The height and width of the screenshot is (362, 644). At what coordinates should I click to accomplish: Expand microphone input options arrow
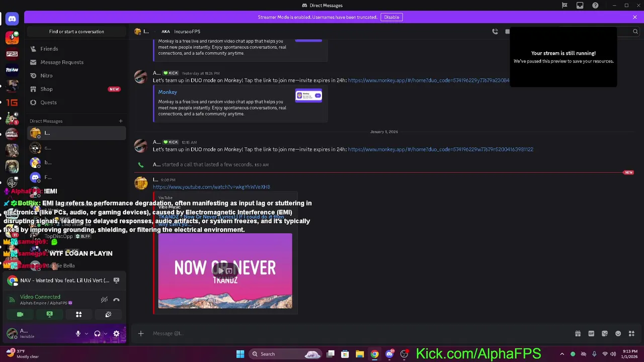coord(87,333)
